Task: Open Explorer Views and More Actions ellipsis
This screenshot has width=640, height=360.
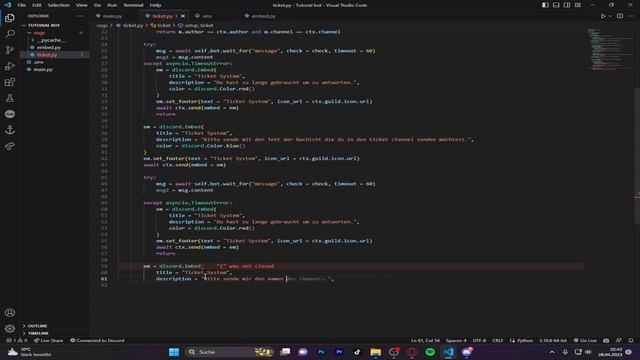Action: pyautogui.click(x=80, y=16)
